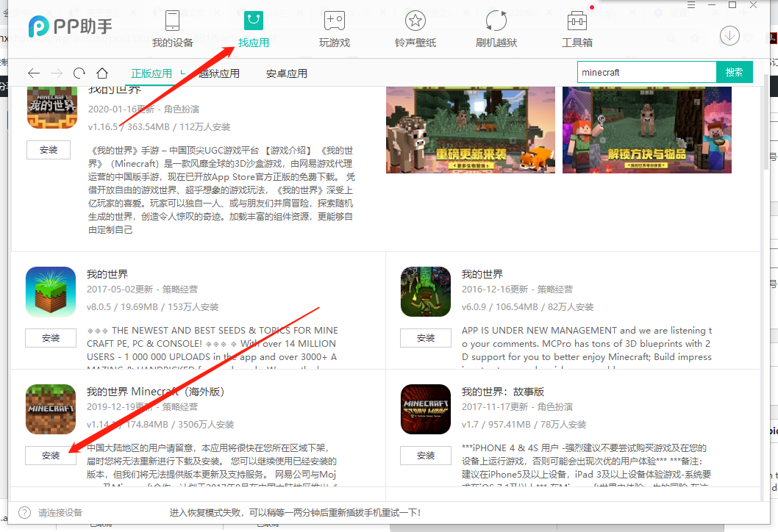Open Minecraft 海外版 dirt block icon

(51, 409)
